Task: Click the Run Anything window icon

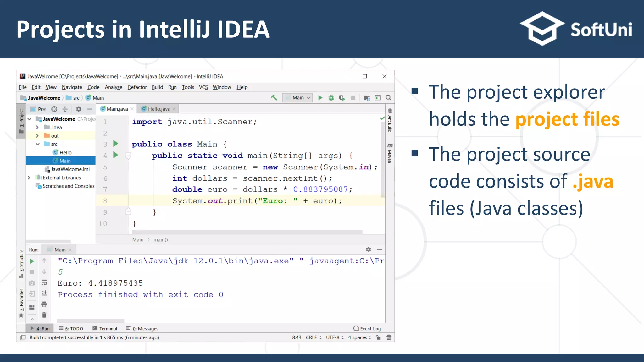Action: click(378, 98)
